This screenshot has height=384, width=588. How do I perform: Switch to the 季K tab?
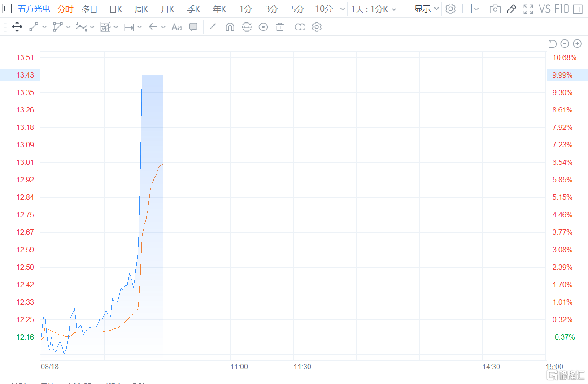point(194,9)
